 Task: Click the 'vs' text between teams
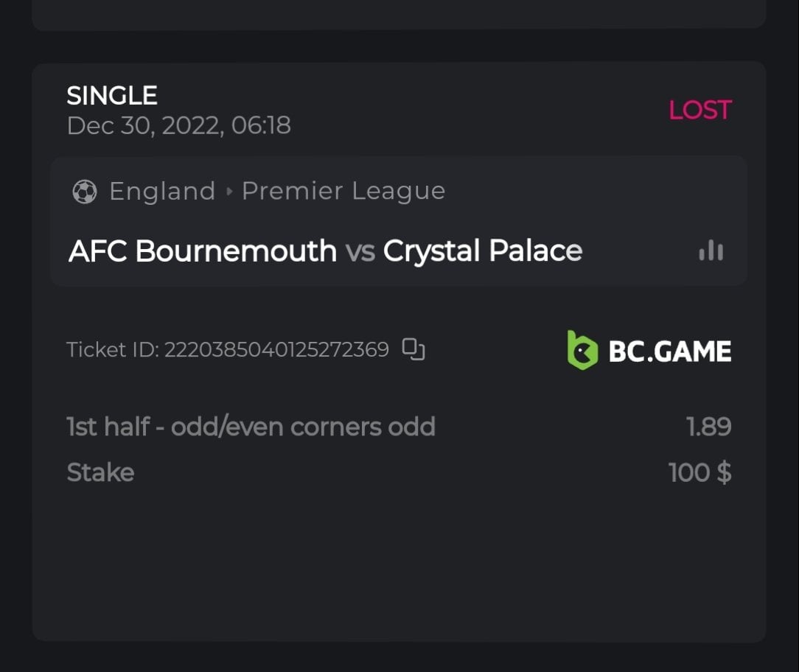coord(360,252)
